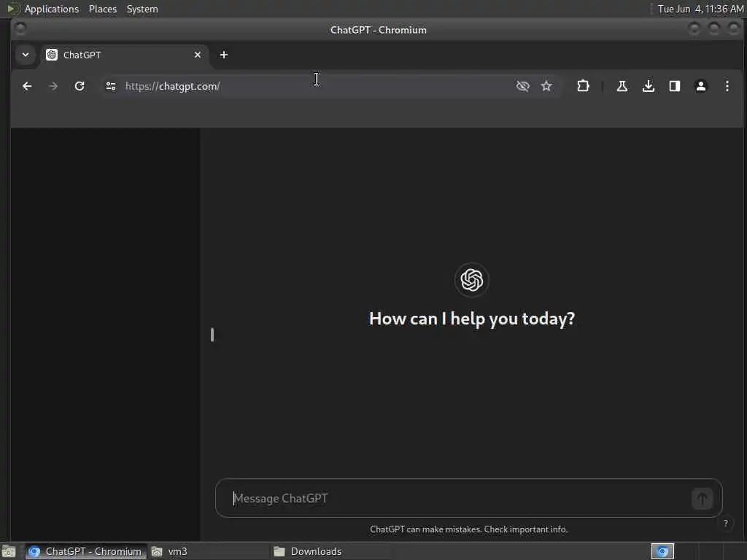The height and width of the screenshot is (560, 747).
Task: Reload the ChatGPT page
Action: click(80, 86)
